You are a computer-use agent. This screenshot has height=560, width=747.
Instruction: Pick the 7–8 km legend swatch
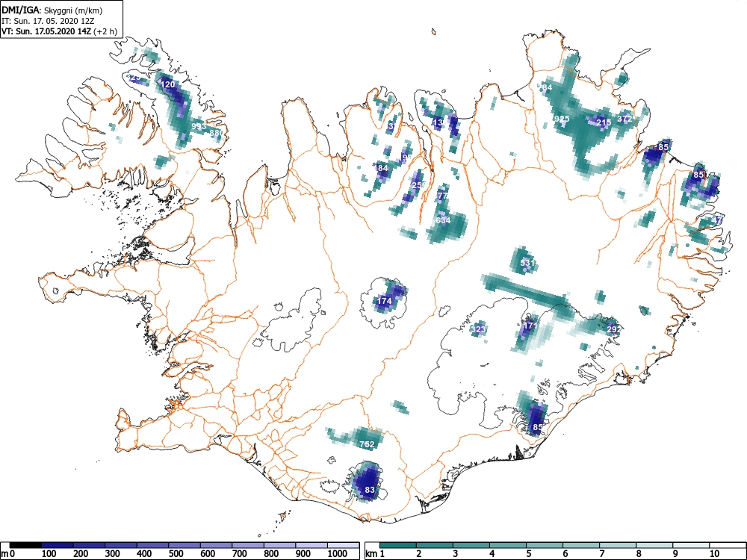point(618,545)
